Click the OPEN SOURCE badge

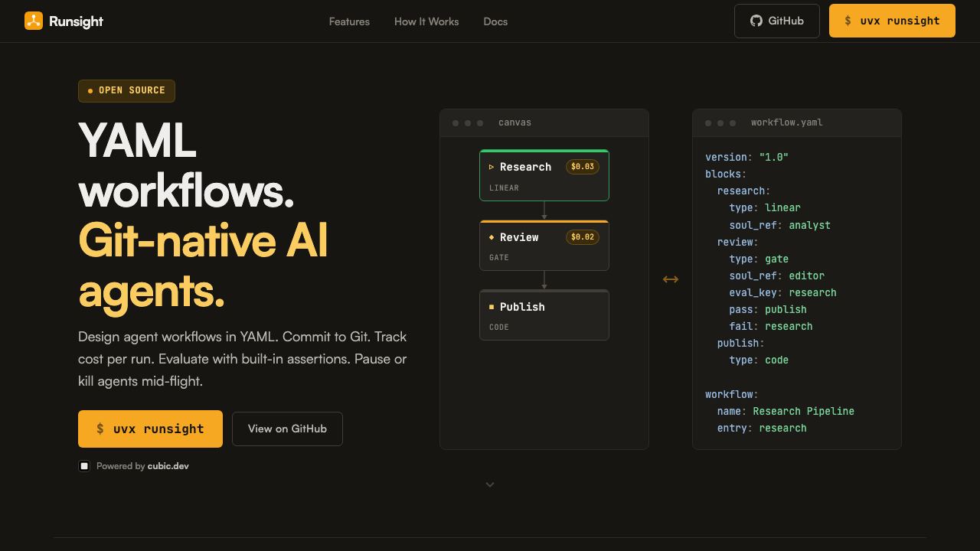click(126, 90)
